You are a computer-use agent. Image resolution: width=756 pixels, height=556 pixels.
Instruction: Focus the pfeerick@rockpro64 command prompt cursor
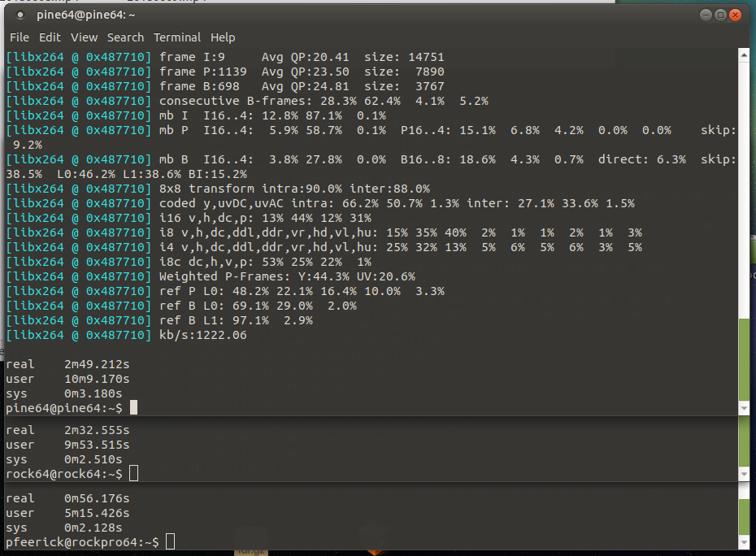170,541
